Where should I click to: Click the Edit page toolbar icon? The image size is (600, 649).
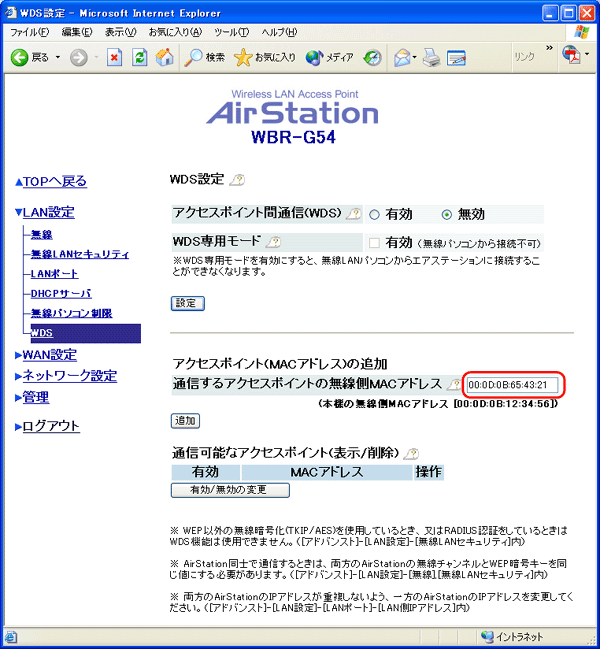[x=456, y=58]
